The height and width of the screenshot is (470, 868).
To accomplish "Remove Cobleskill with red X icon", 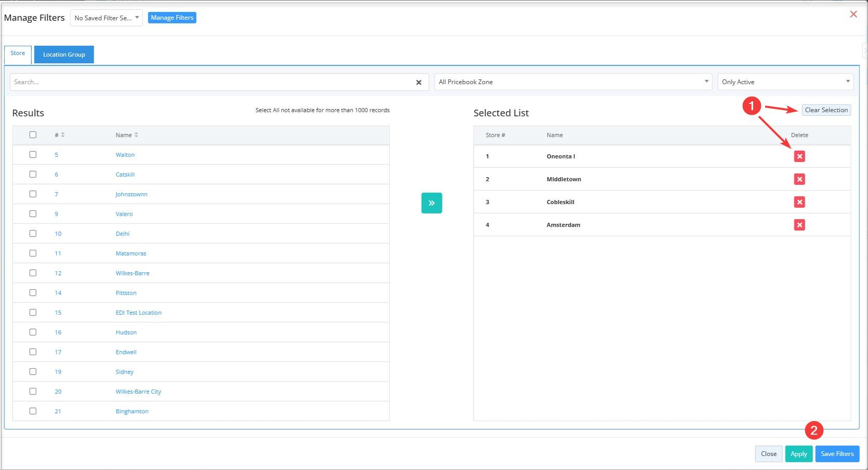I will [799, 202].
